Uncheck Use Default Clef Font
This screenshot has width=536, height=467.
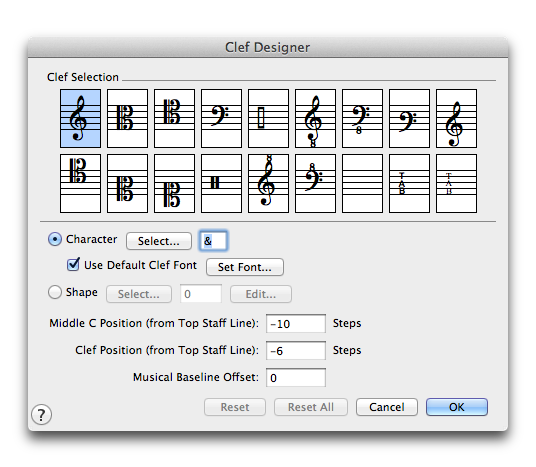(x=73, y=265)
